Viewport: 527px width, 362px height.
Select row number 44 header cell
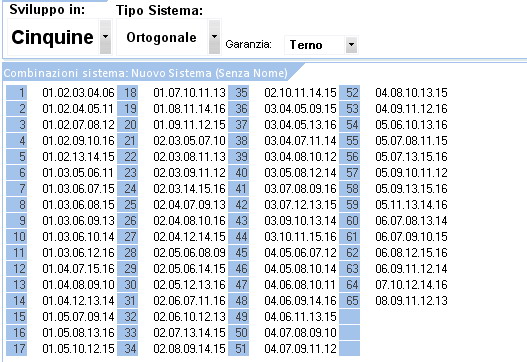pos(238,237)
